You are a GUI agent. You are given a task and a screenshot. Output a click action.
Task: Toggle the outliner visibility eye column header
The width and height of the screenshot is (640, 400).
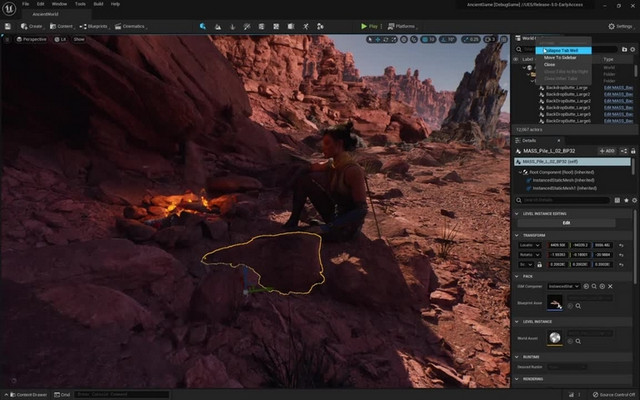(x=516, y=59)
